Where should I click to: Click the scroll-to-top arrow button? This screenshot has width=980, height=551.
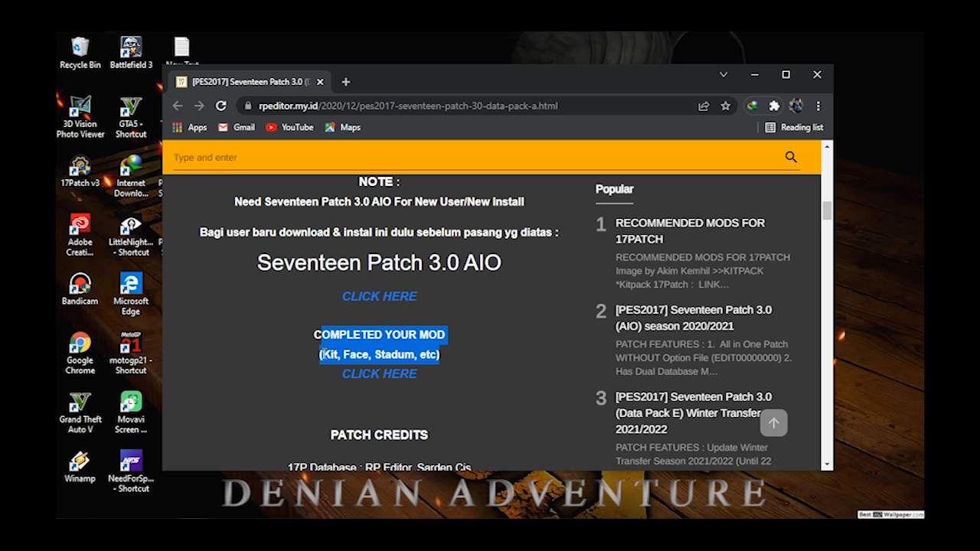click(x=773, y=422)
